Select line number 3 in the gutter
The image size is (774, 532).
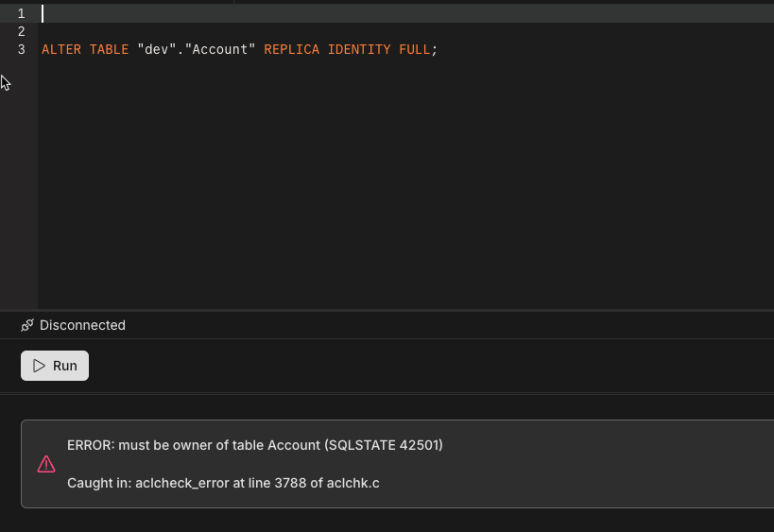(x=21, y=49)
